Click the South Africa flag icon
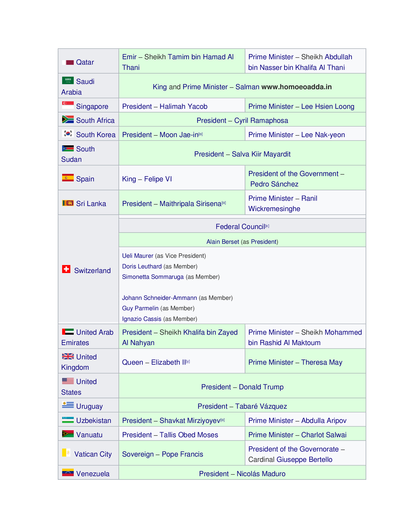The image size is (411, 532). click(68, 119)
